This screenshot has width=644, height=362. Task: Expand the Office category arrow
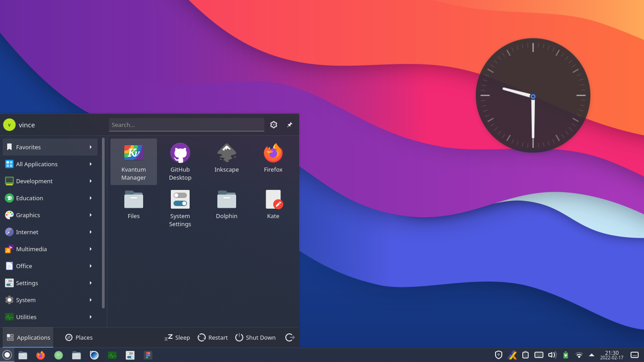click(91, 266)
